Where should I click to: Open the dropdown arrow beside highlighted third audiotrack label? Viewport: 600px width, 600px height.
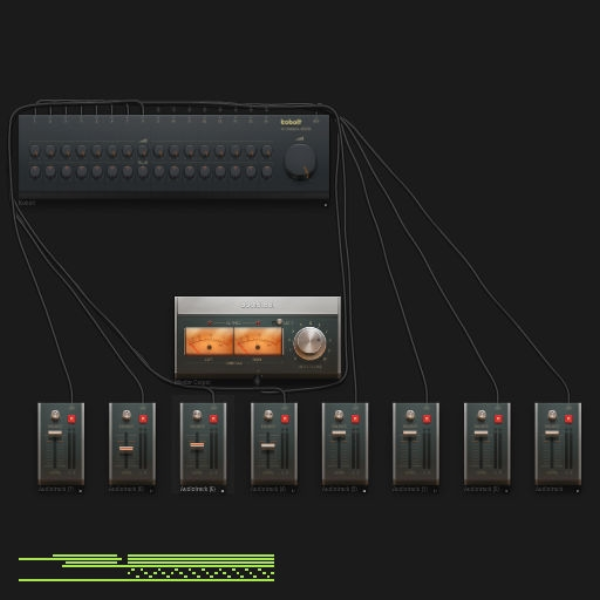tap(222, 491)
